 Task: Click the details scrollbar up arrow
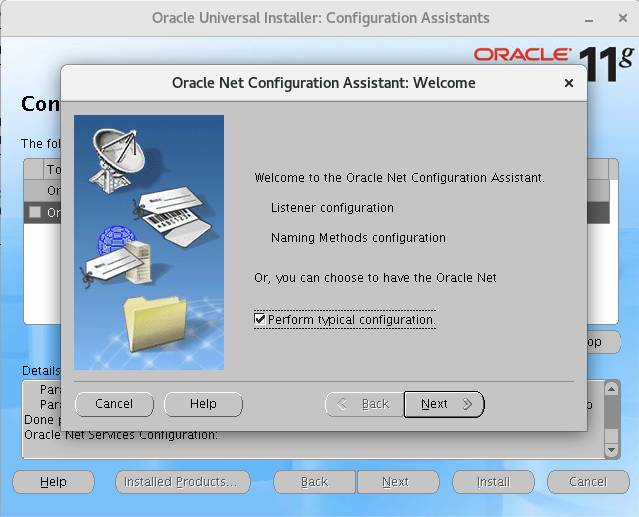coord(611,389)
